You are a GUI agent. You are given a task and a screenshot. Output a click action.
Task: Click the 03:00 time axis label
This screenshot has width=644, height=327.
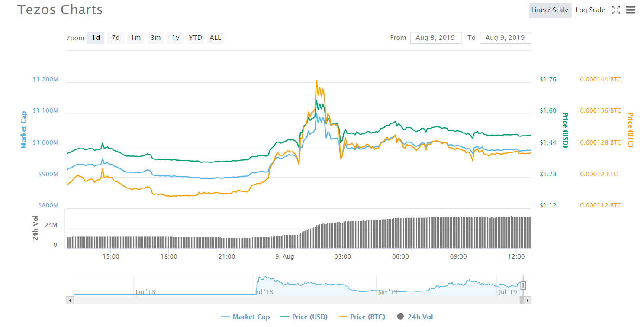coord(343,256)
